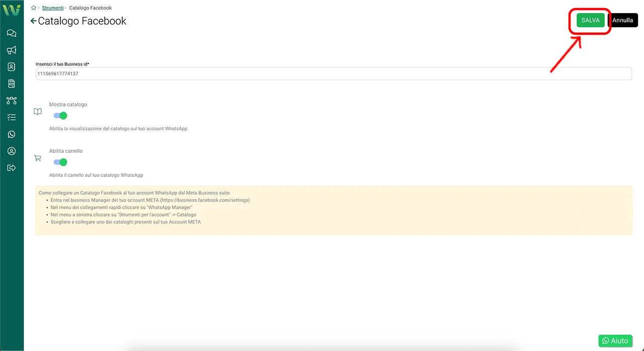Click 'Come collegare un Catalogo Facebook' heading line
Image resolution: width=644 pixels, height=351 pixels.
click(x=135, y=193)
